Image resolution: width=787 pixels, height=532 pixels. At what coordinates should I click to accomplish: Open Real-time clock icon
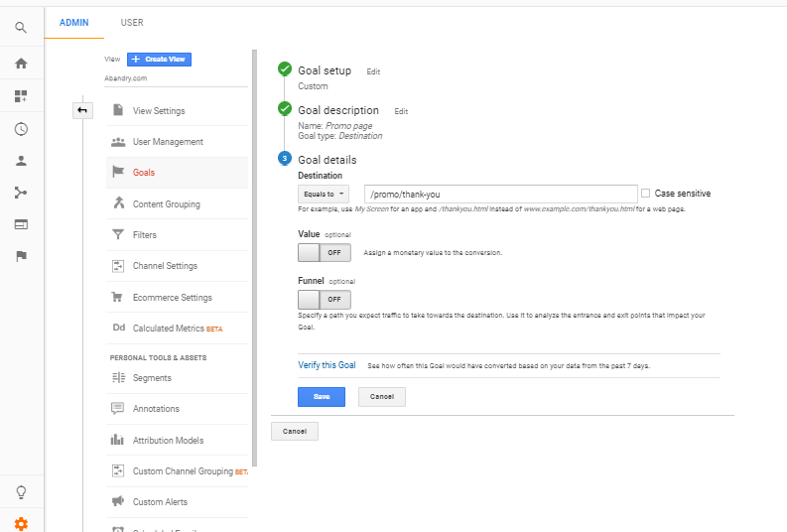tap(21, 129)
